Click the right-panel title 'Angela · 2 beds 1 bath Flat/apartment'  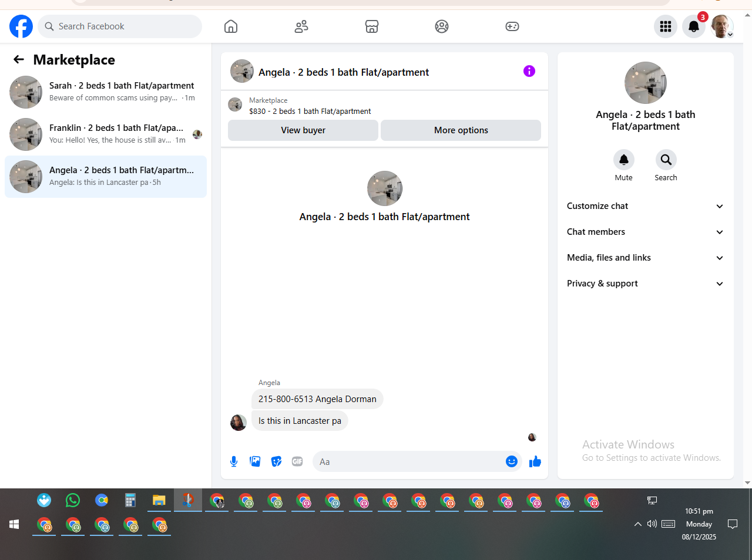[646, 120]
